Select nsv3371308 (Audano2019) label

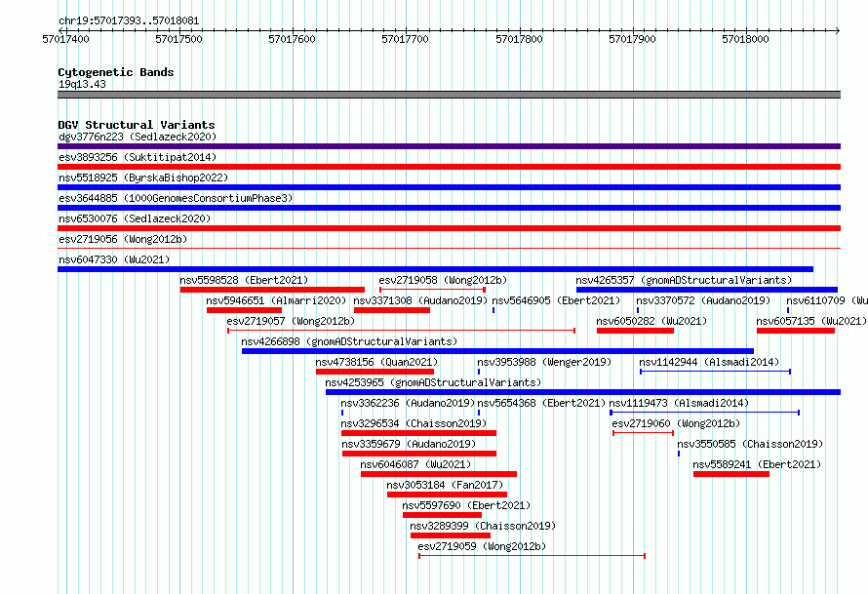[420, 300]
